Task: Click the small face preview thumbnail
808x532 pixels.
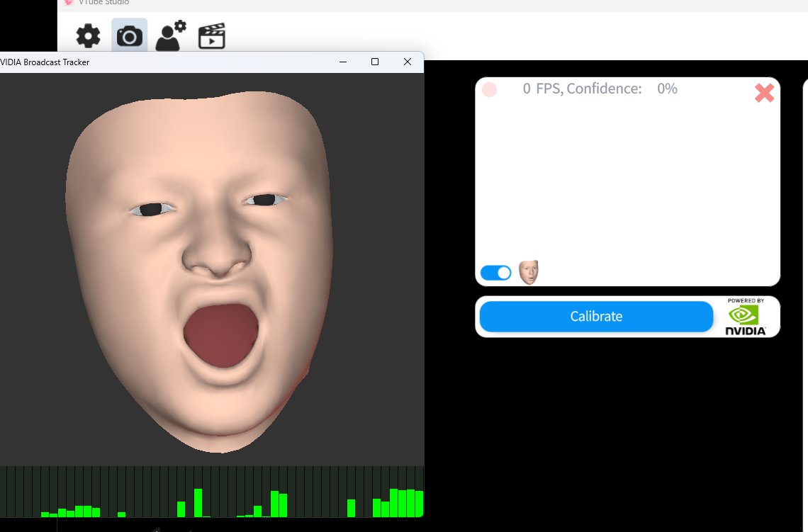Action: [528, 272]
